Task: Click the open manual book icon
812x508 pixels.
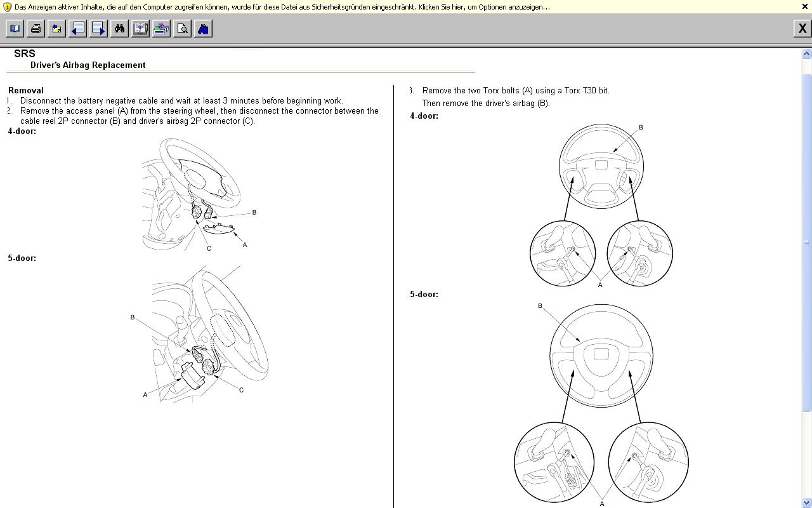Action: [140, 29]
